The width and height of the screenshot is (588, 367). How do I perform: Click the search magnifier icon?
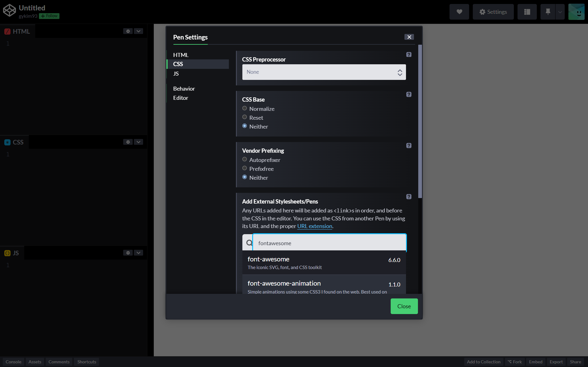(249, 243)
